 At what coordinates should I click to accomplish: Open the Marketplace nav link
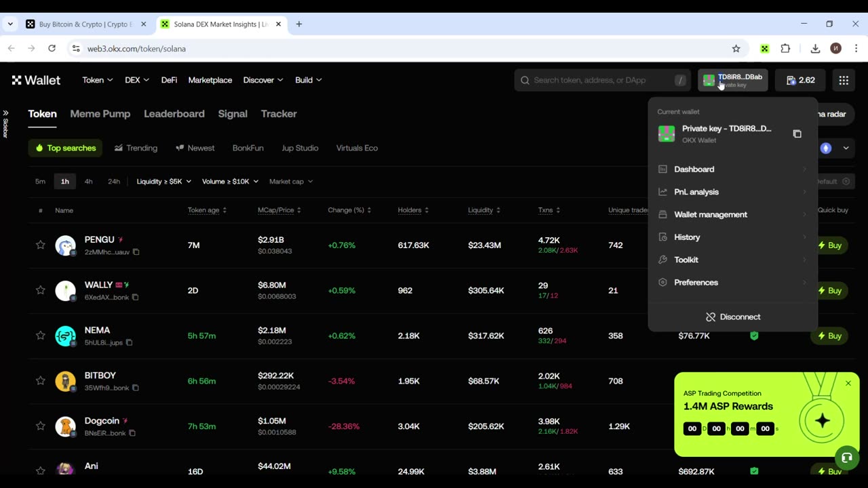point(210,80)
